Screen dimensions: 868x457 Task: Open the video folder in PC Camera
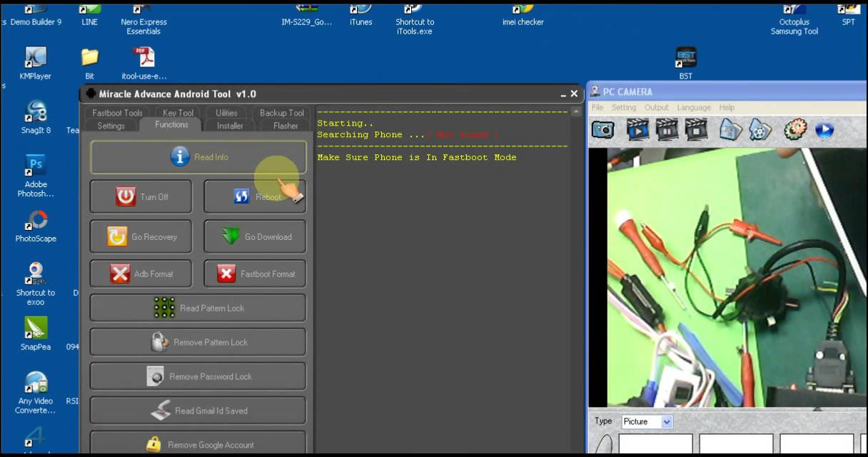pos(760,129)
